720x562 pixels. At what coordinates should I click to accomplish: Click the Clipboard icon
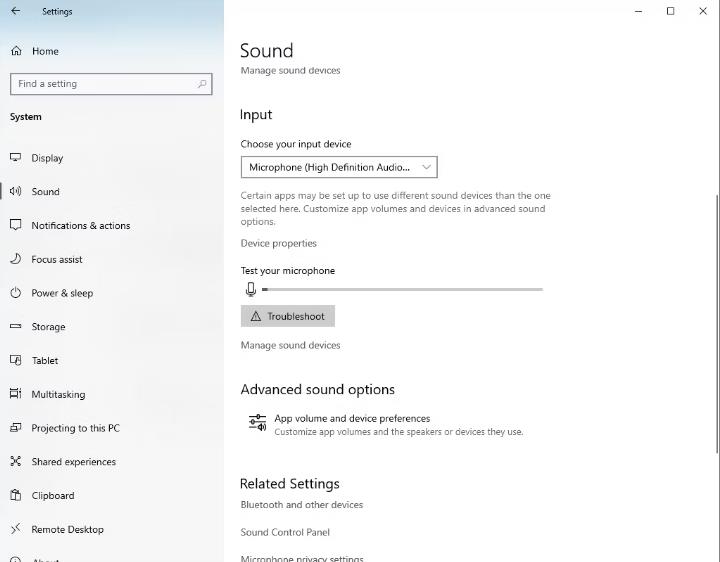pos(16,495)
